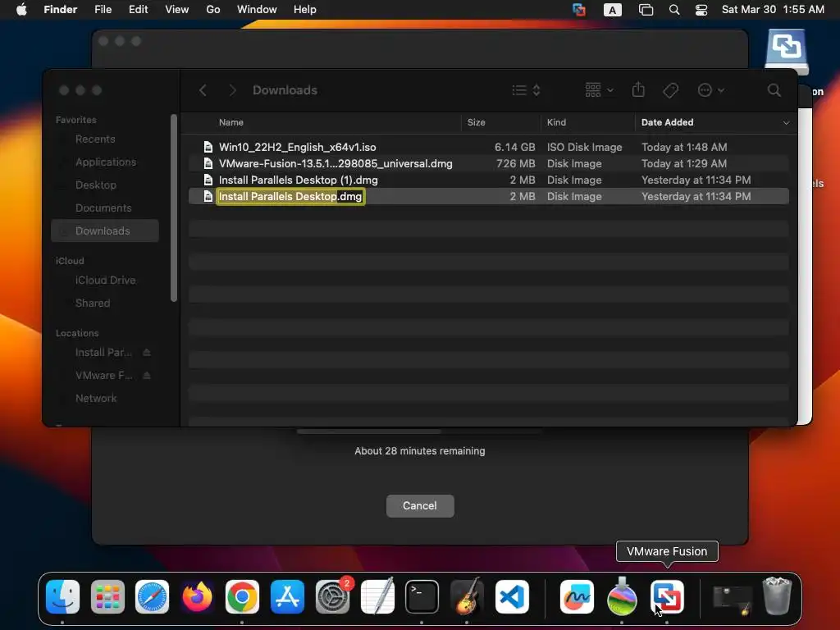This screenshot has height=630, width=840.
Task: Select Applications in the sidebar
Action: point(105,162)
